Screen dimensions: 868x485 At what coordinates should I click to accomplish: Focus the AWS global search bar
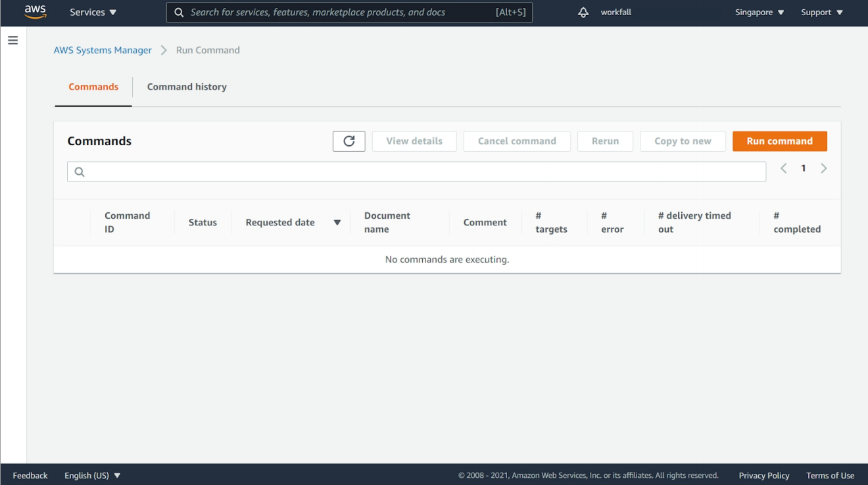(x=349, y=12)
